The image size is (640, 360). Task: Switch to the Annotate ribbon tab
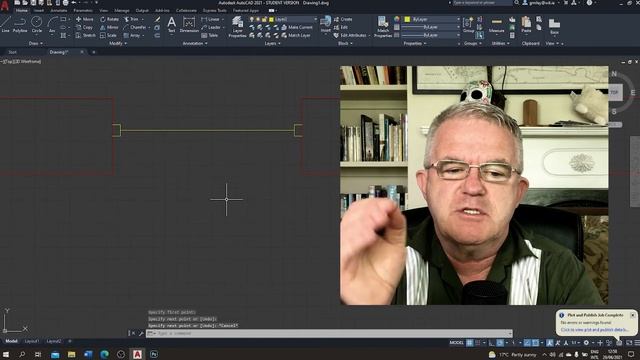59,11
